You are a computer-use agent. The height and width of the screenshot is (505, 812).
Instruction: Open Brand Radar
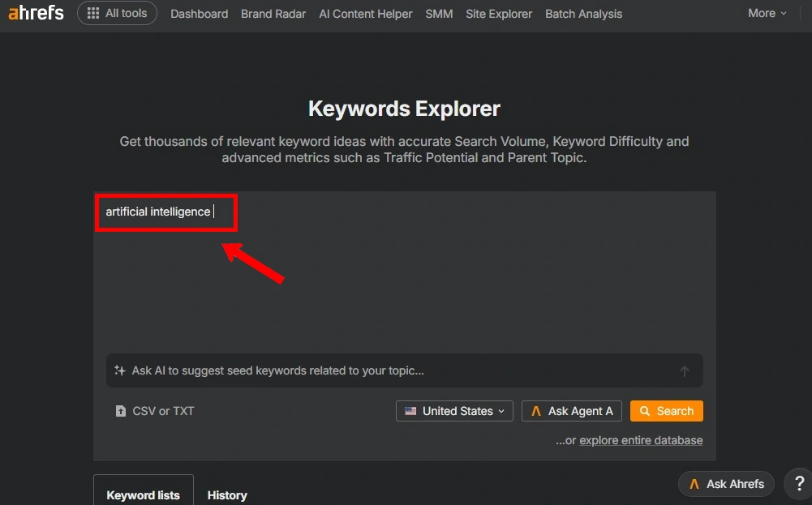[x=273, y=14]
